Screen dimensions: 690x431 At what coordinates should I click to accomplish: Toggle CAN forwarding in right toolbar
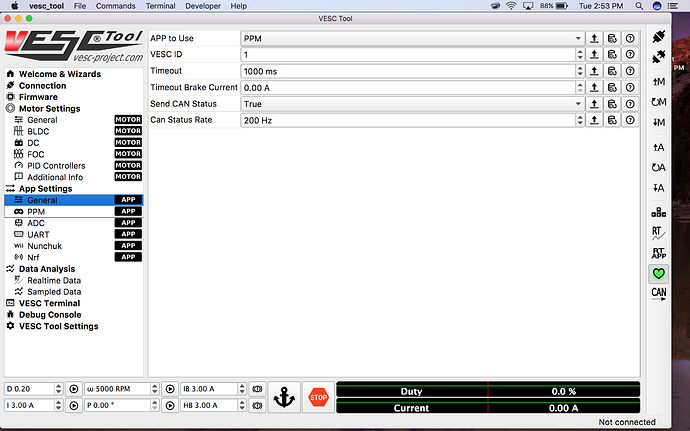[x=658, y=294]
